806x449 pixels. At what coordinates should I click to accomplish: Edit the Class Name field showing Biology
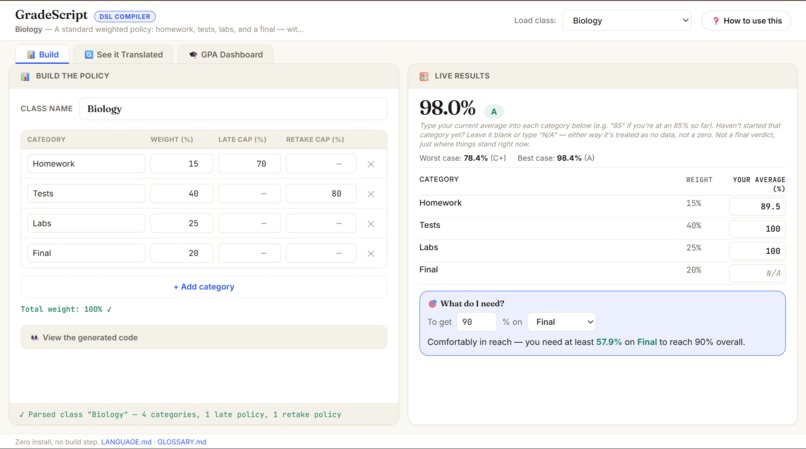[x=233, y=109]
